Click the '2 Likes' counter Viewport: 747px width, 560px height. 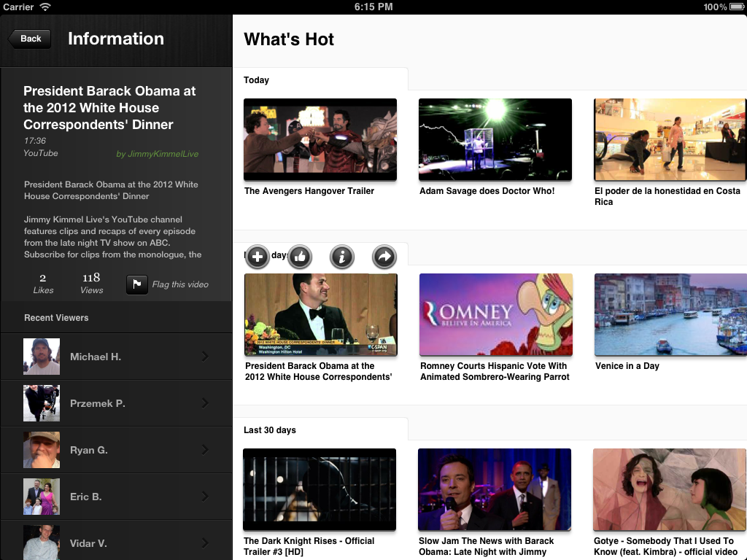43,284
